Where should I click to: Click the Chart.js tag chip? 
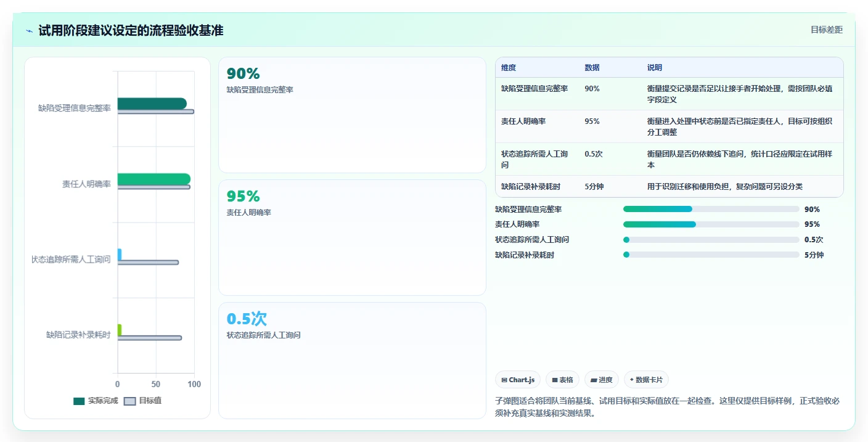518,380
